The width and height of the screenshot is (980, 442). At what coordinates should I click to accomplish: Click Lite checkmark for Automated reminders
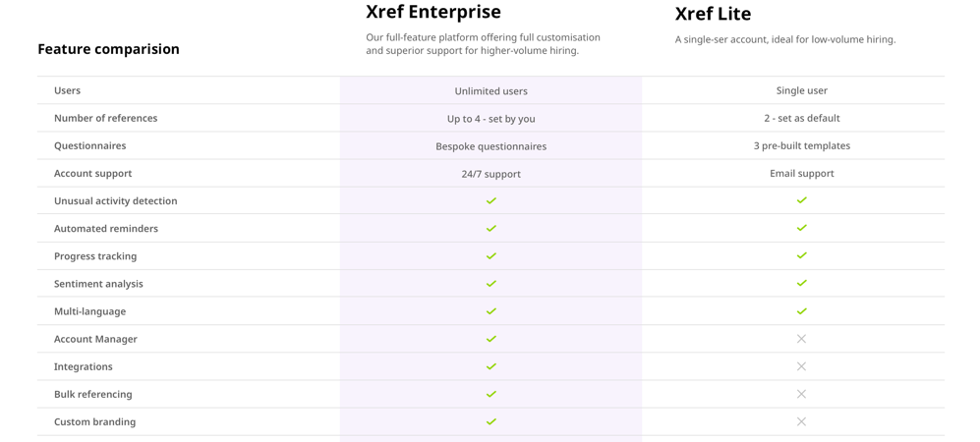(x=802, y=228)
